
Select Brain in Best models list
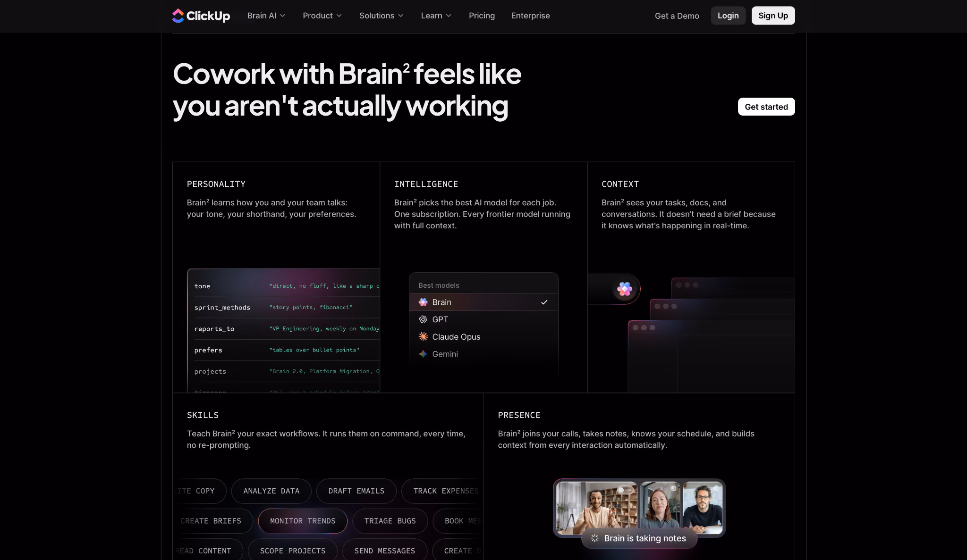pyautogui.click(x=483, y=302)
